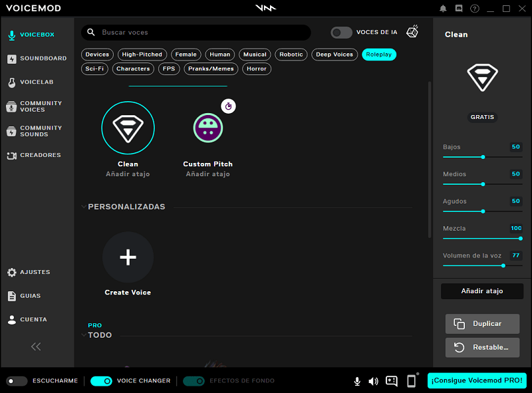Screen dimensions: 532x393
Task: Click the Bajos value 50 field
Action: tap(516, 147)
